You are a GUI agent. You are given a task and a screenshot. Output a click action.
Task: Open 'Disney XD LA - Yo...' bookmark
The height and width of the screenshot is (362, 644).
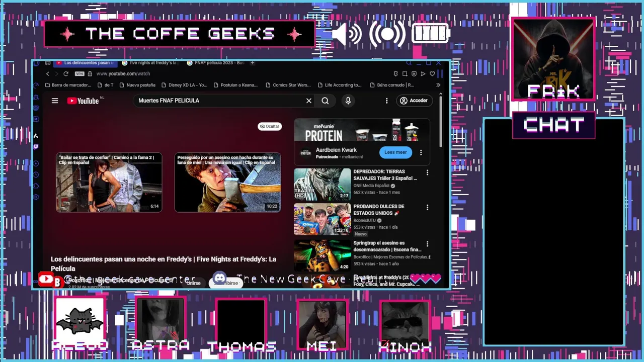[184, 85]
